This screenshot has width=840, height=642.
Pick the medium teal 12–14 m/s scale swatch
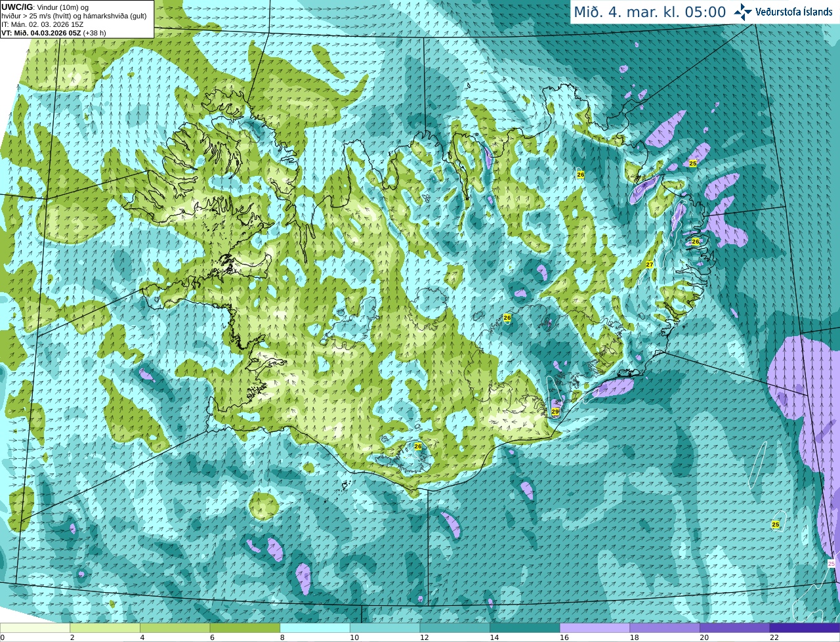click(455, 628)
